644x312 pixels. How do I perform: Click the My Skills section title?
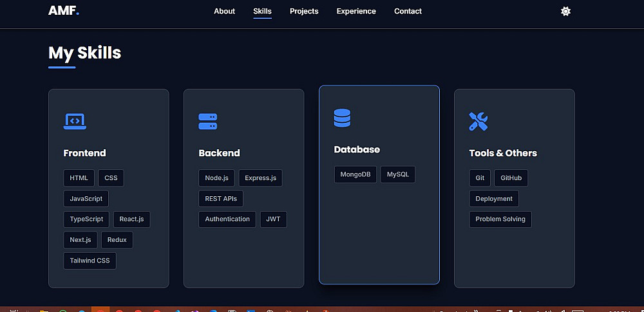point(84,53)
